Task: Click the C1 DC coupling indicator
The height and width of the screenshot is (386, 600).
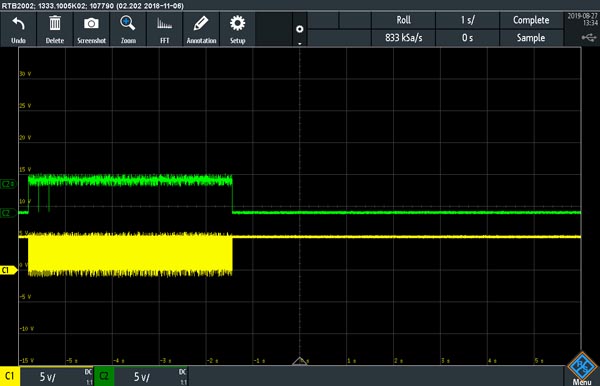Action: pos(88,372)
